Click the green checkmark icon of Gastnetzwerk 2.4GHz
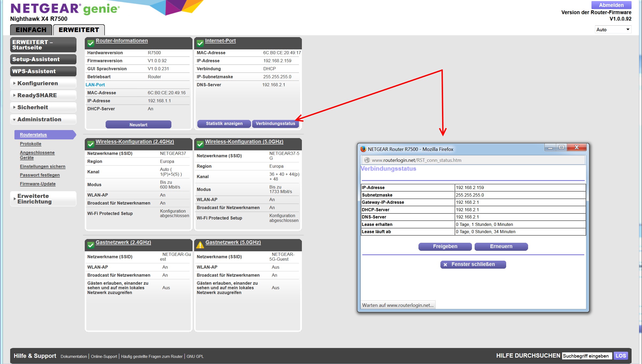 [91, 245]
